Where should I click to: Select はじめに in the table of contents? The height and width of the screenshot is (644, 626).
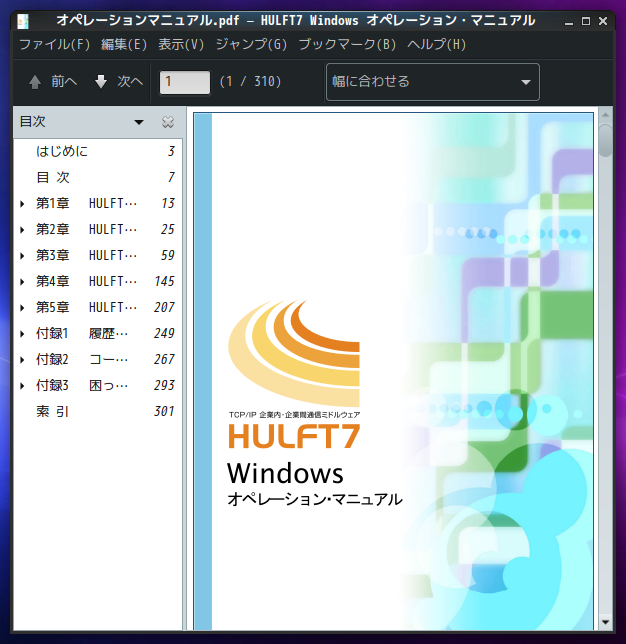click(x=98, y=152)
